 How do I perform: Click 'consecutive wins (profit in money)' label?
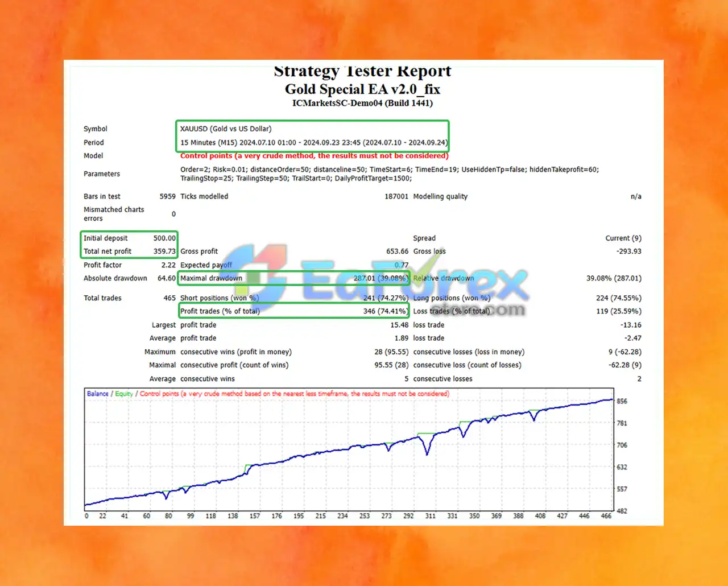point(236,352)
